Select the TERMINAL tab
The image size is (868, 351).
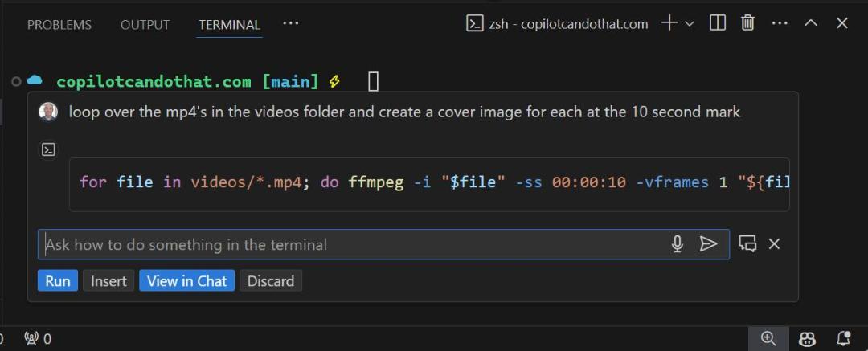pyautogui.click(x=229, y=25)
